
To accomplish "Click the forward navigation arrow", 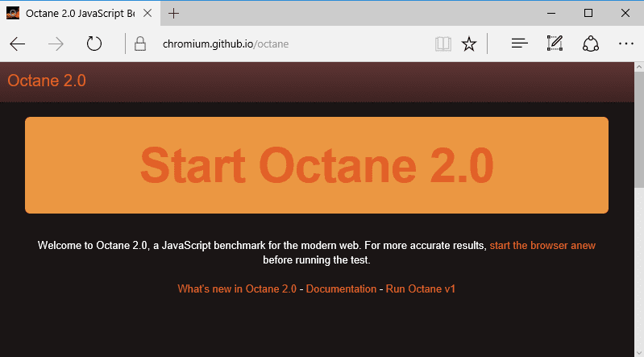I will (x=56, y=44).
